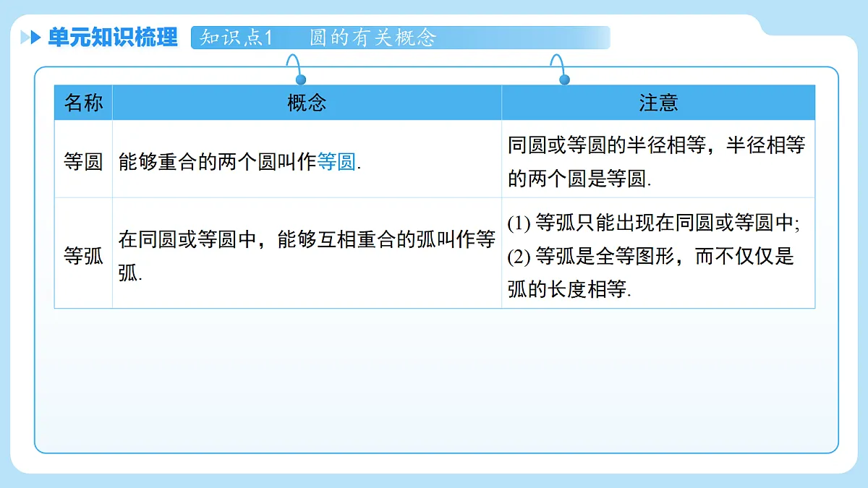Click the 注意 column header

658,103
